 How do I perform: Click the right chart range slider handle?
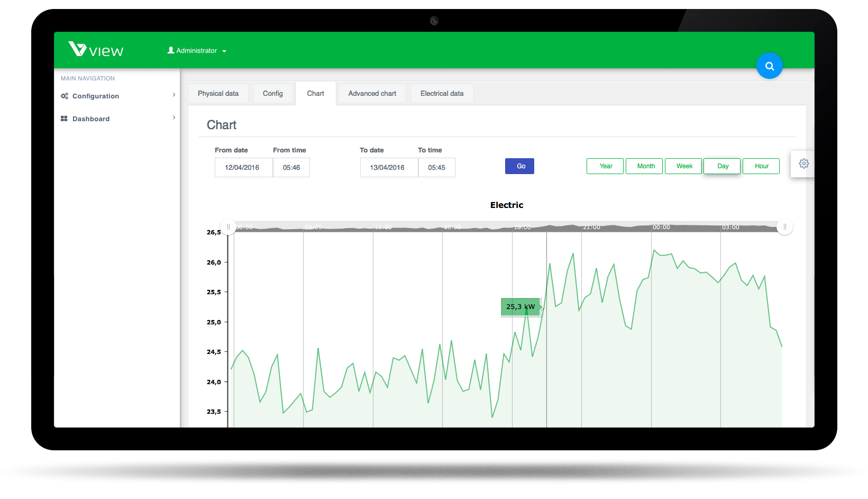tap(784, 227)
